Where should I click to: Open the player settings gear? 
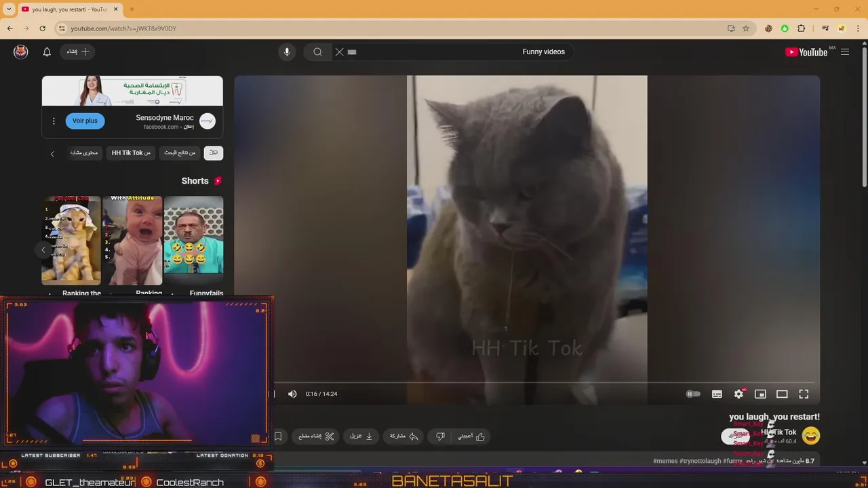pyautogui.click(x=739, y=394)
